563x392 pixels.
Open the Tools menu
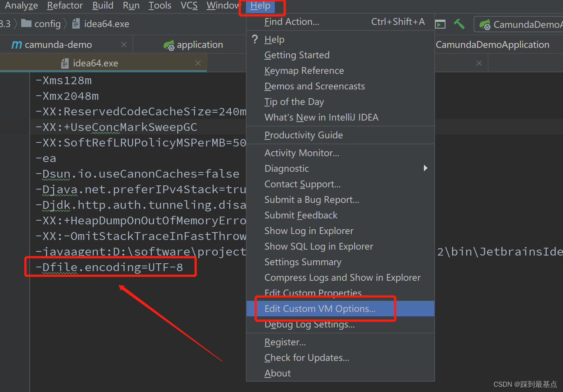(x=160, y=6)
